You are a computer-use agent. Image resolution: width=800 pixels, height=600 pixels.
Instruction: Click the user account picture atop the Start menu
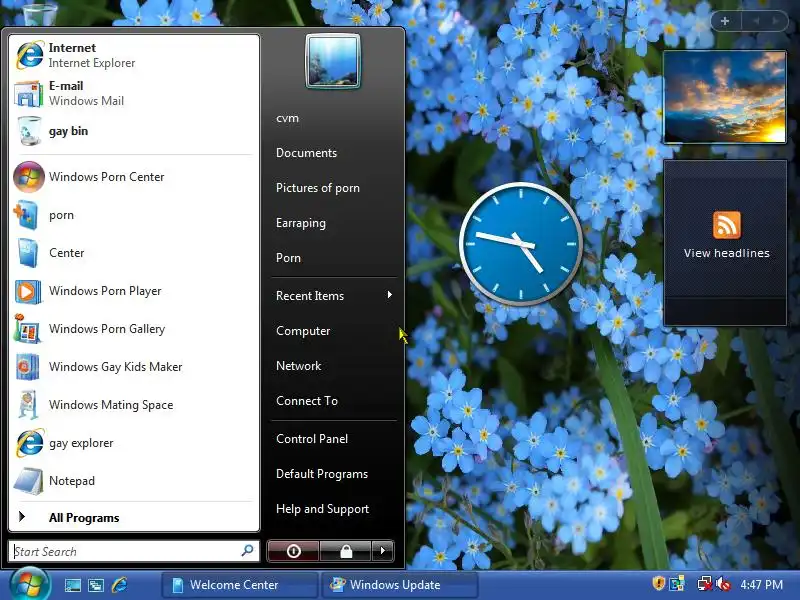[333, 61]
